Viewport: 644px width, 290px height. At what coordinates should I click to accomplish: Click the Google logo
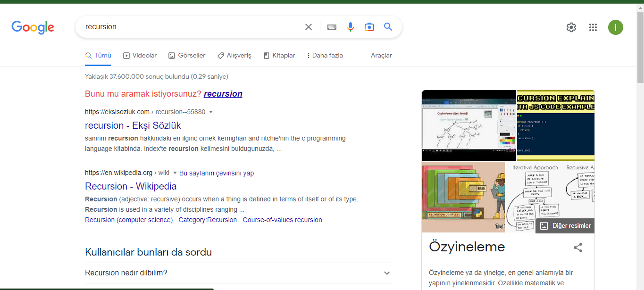coord(32,27)
